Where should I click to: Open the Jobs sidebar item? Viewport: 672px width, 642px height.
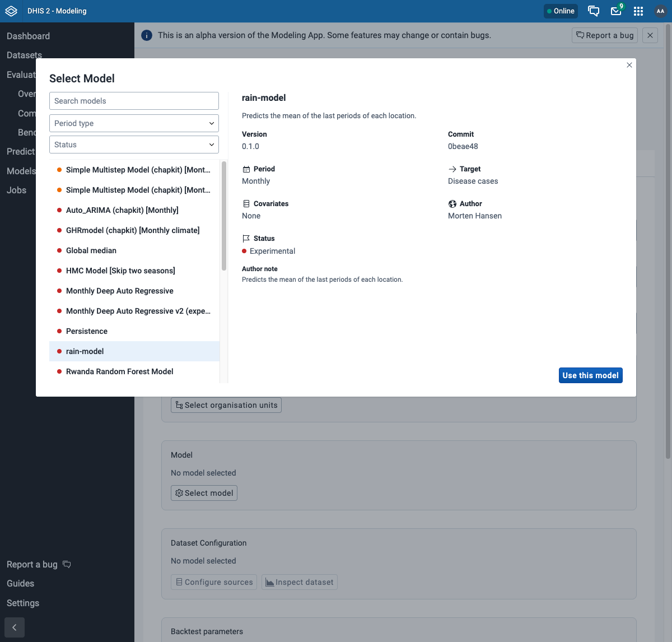coord(17,190)
